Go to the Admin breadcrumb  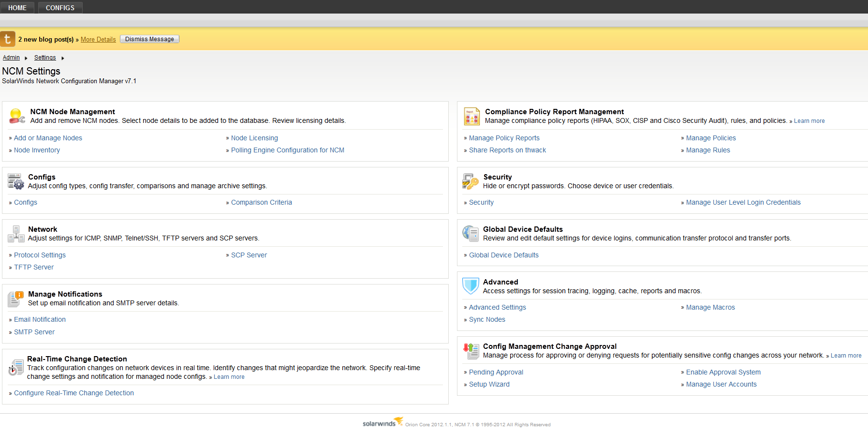(11, 58)
